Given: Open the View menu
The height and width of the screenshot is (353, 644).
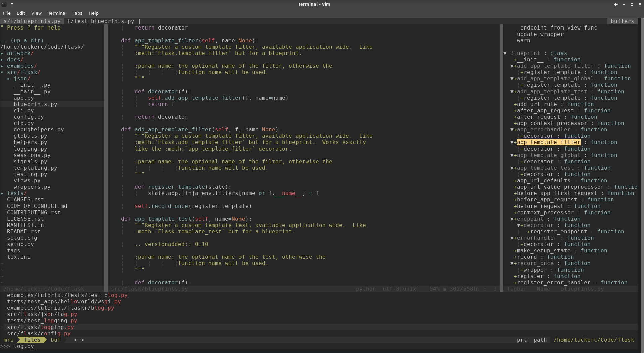Looking at the screenshot, I should point(36,13).
